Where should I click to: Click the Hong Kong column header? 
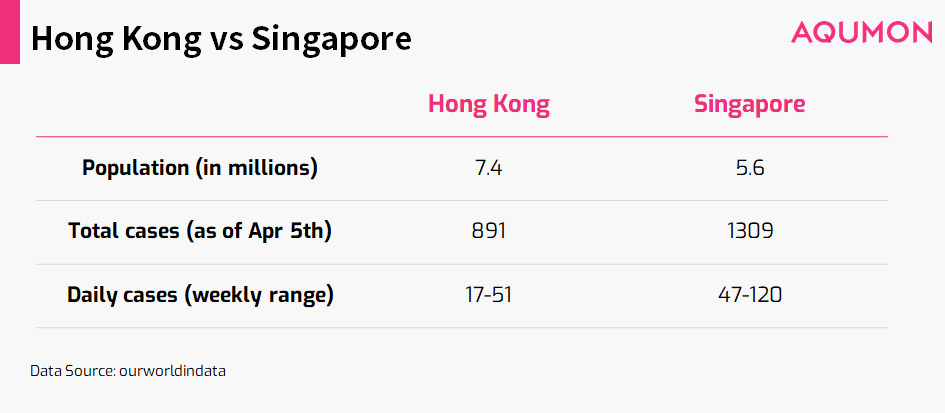tap(489, 105)
